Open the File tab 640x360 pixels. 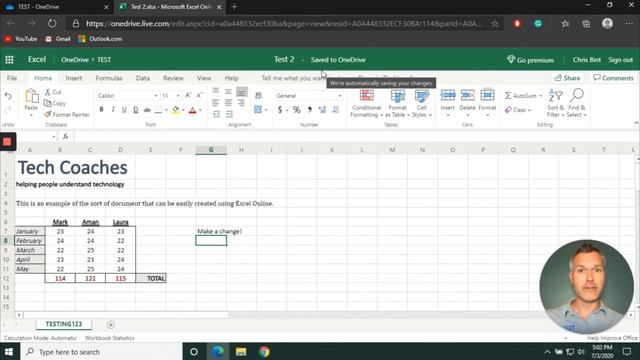(12, 78)
